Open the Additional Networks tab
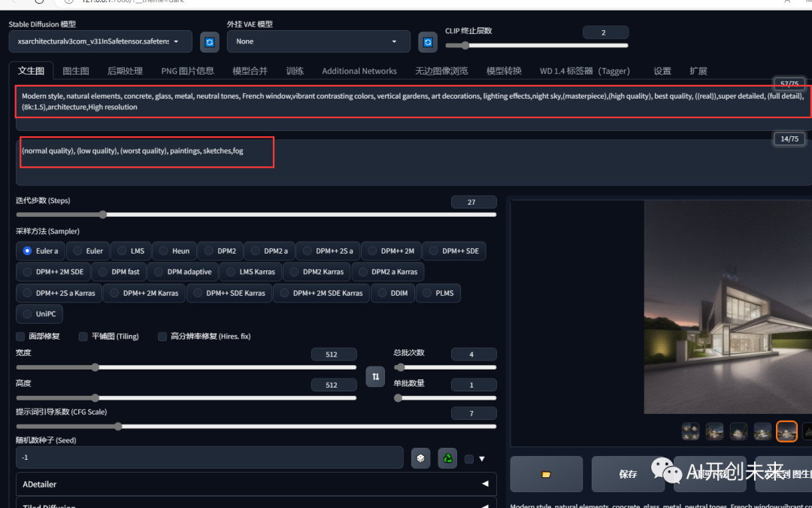Screen dimensions: 812x508 (x=359, y=71)
